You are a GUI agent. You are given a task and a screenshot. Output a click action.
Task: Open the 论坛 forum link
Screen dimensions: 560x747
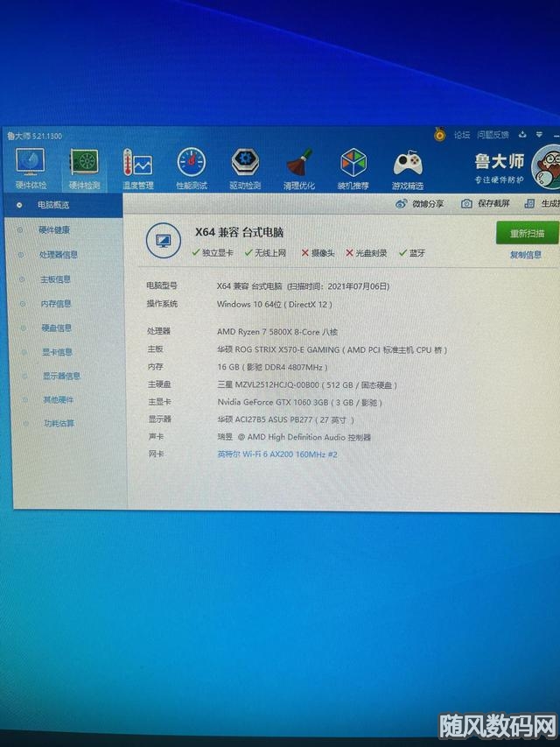[461, 135]
